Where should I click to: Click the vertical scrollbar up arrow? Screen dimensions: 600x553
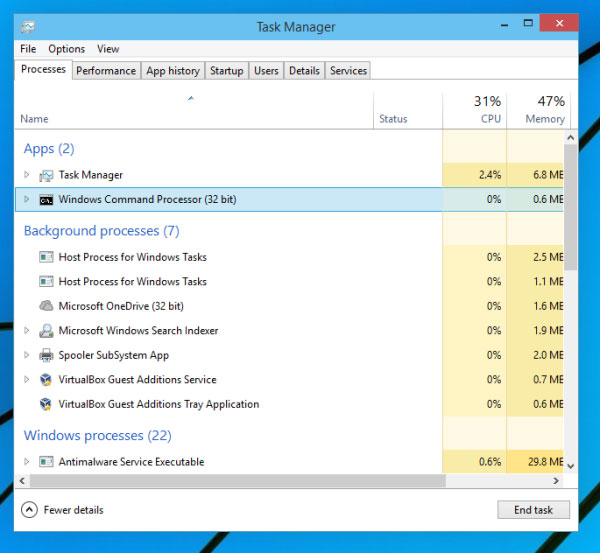(571, 137)
